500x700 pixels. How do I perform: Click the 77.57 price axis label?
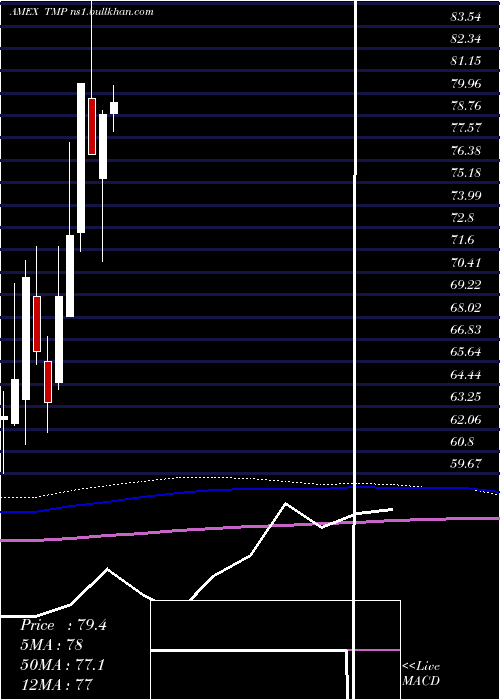(466, 129)
